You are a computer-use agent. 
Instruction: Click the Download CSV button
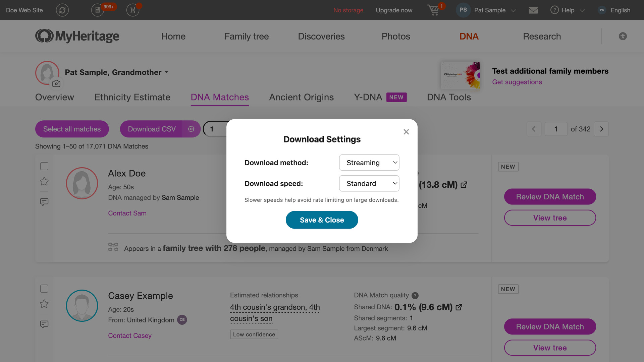point(152,129)
